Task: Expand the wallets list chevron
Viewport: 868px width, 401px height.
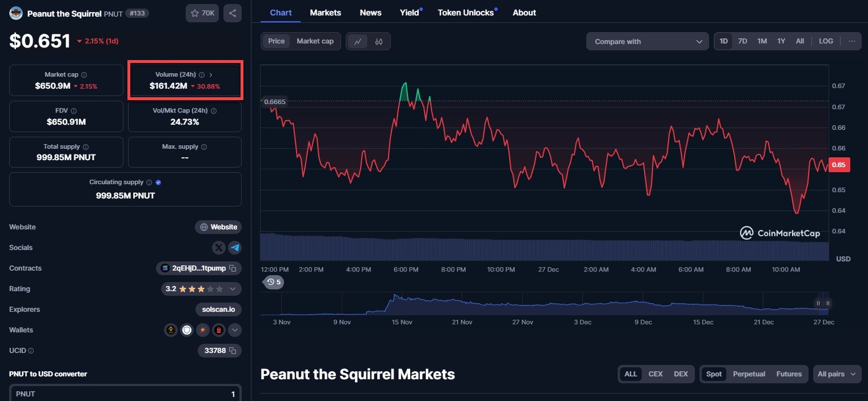Action: (235, 330)
